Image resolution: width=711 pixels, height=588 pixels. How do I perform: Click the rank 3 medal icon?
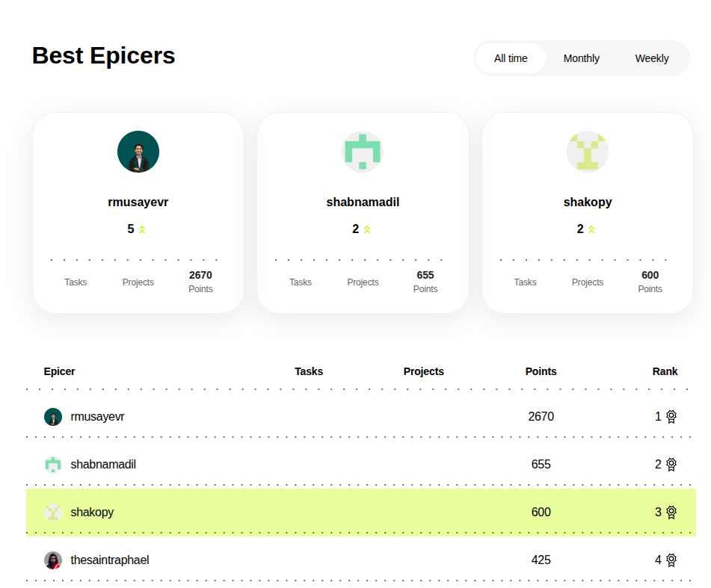[x=671, y=513]
